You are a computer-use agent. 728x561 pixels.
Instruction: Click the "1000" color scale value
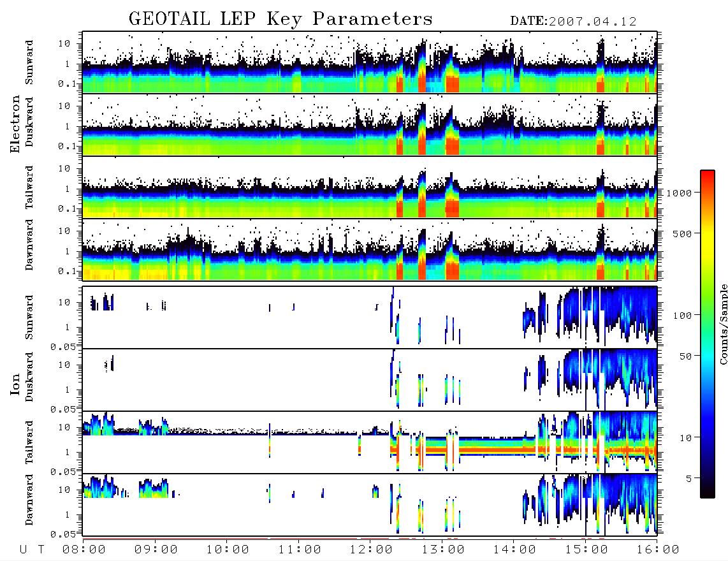(680, 193)
